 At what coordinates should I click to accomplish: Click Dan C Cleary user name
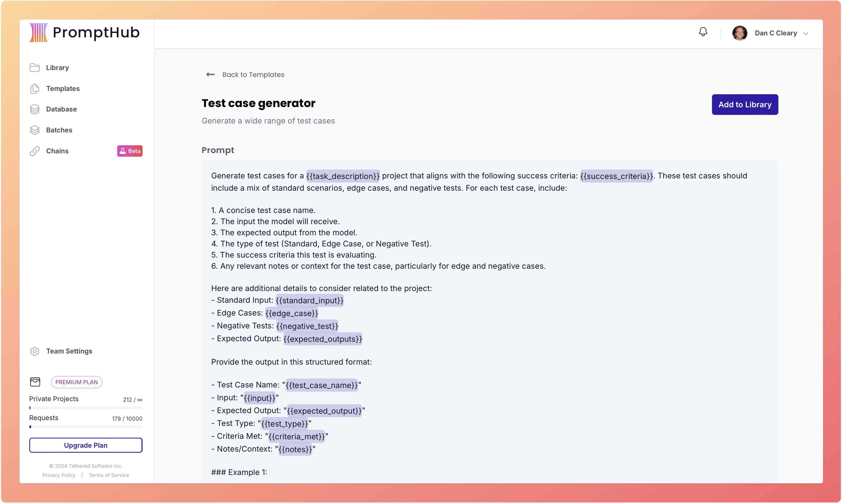click(776, 33)
